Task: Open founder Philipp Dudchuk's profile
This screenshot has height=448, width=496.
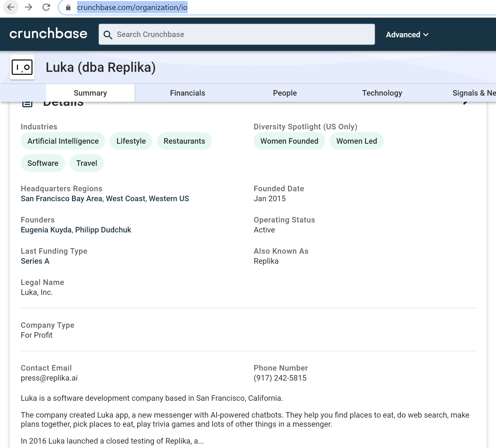Action: pyautogui.click(x=103, y=230)
